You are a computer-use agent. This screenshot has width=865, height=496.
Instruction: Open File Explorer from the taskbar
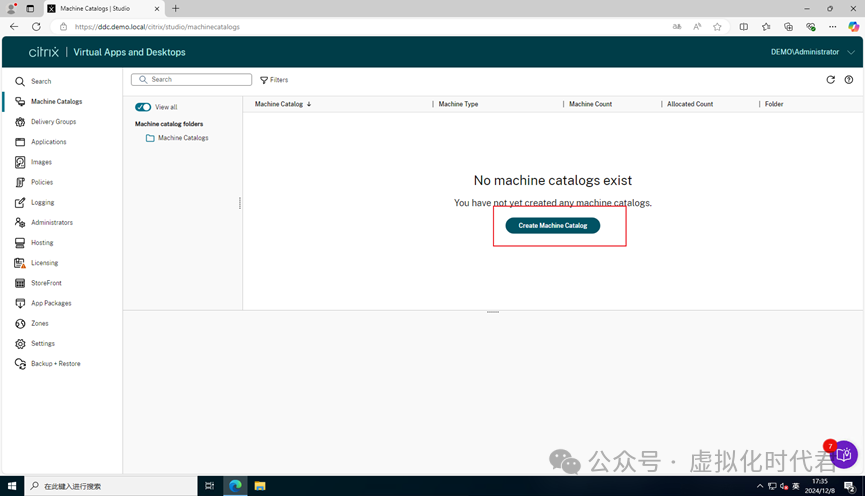pyautogui.click(x=260, y=486)
